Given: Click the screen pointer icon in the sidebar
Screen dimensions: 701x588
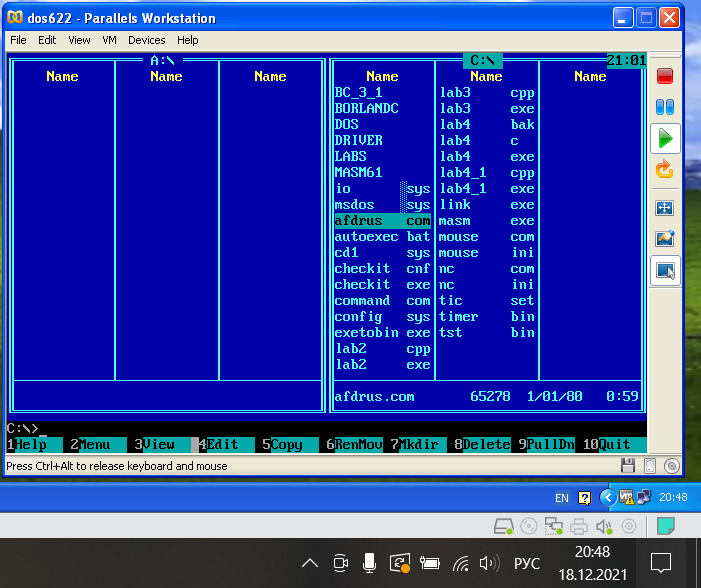Looking at the screenshot, I should [x=665, y=271].
